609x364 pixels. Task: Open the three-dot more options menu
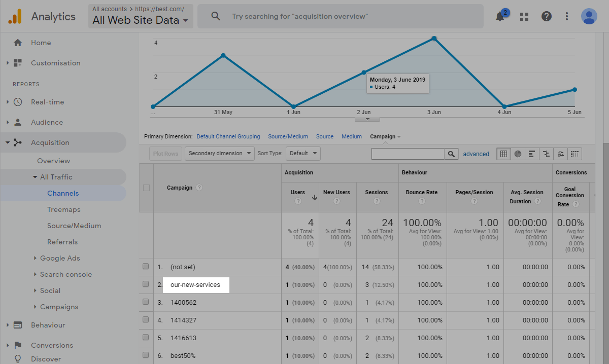click(567, 16)
